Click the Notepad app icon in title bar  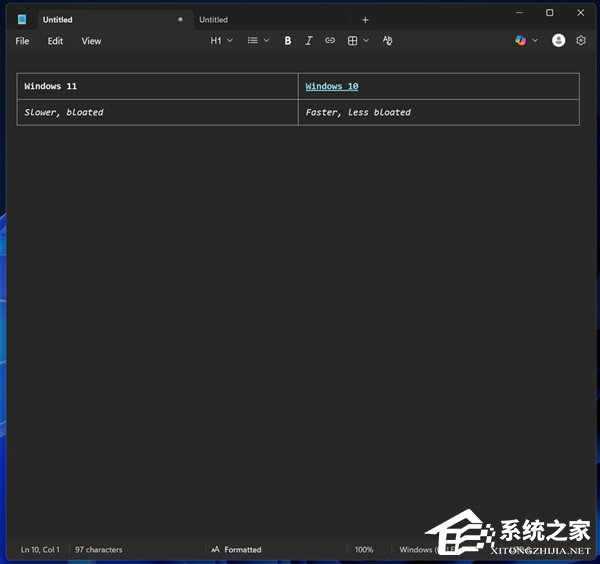pyautogui.click(x=22, y=19)
